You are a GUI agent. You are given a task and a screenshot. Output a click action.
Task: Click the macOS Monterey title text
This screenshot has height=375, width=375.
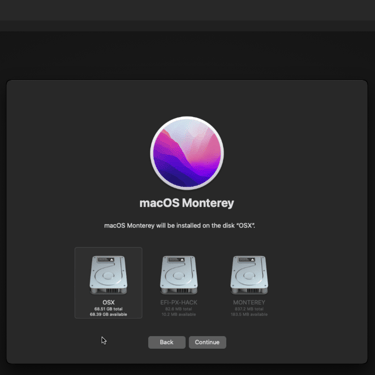(x=187, y=203)
